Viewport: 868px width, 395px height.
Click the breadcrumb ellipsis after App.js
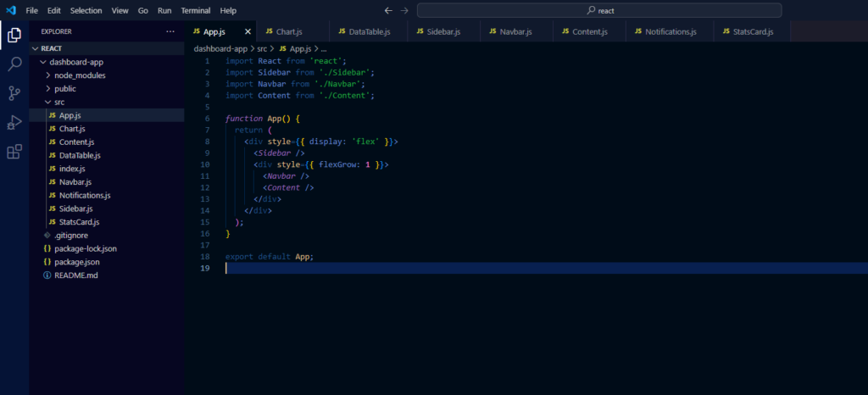point(325,48)
